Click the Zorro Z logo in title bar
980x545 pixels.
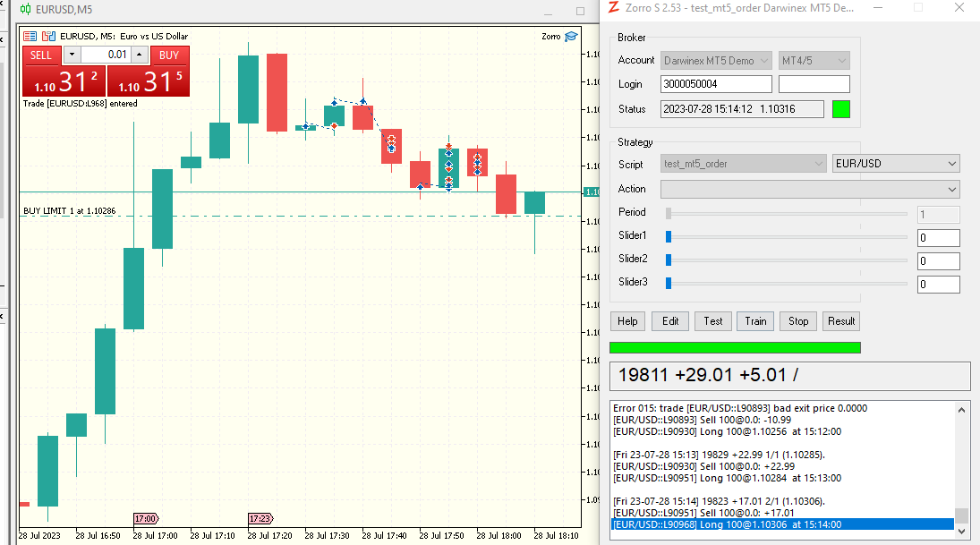pyautogui.click(x=613, y=8)
